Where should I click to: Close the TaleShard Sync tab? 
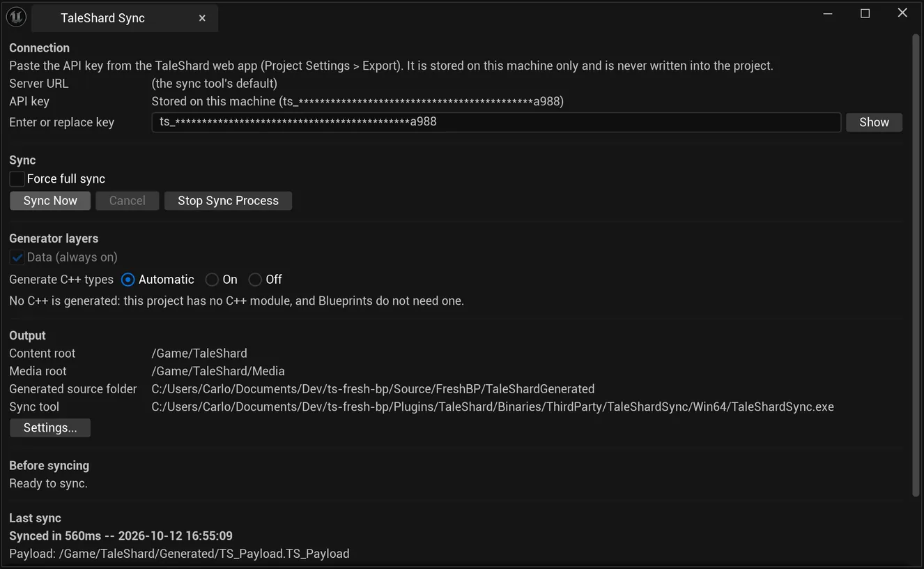[x=202, y=18]
